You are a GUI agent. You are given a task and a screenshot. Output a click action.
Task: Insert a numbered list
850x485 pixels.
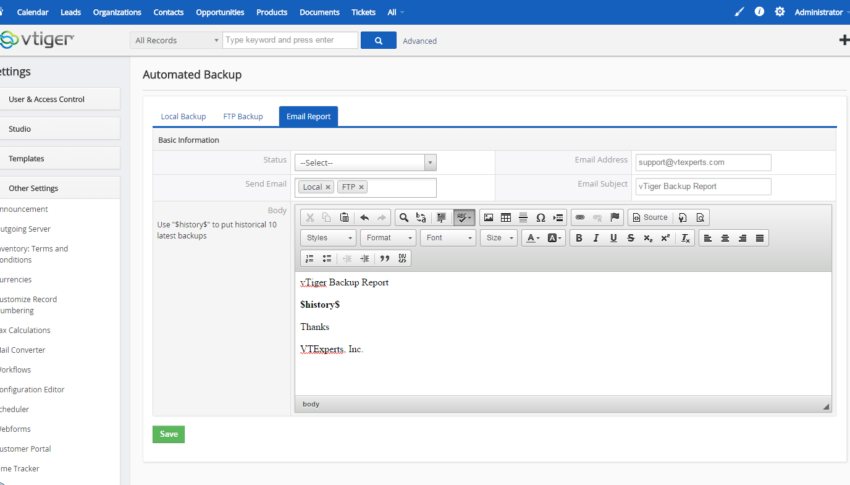[310, 258]
